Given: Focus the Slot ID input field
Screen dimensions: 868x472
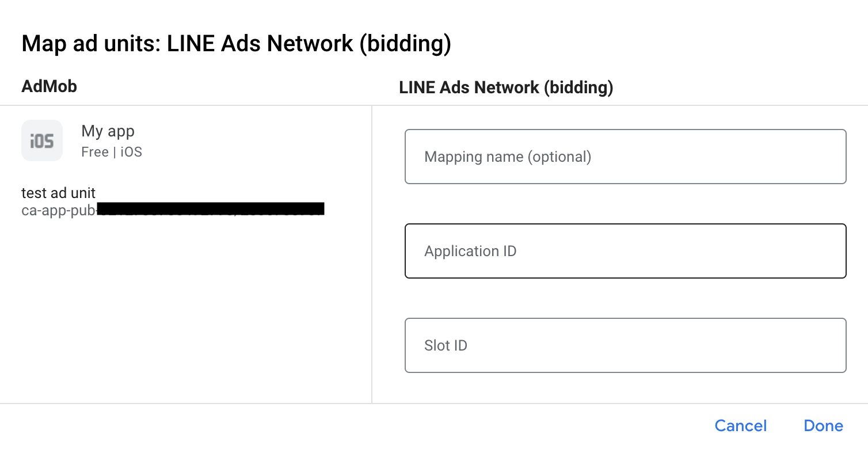Looking at the screenshot, I should point(625,345).
